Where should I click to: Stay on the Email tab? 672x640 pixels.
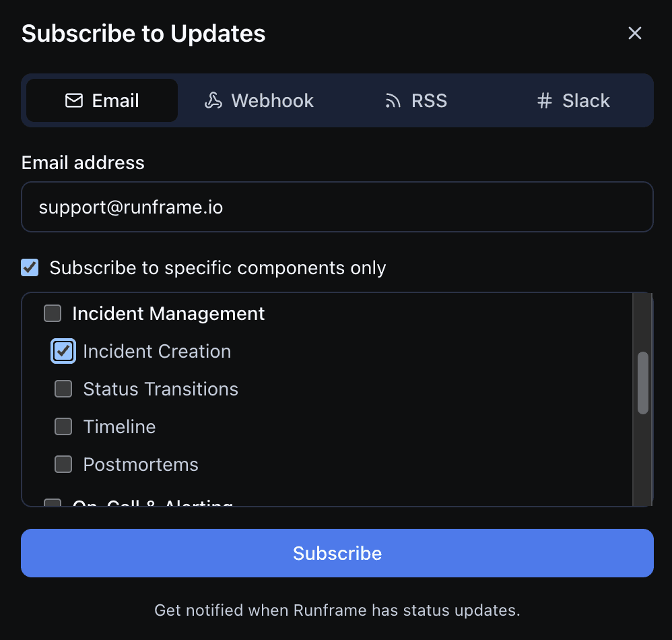(101, 100)
